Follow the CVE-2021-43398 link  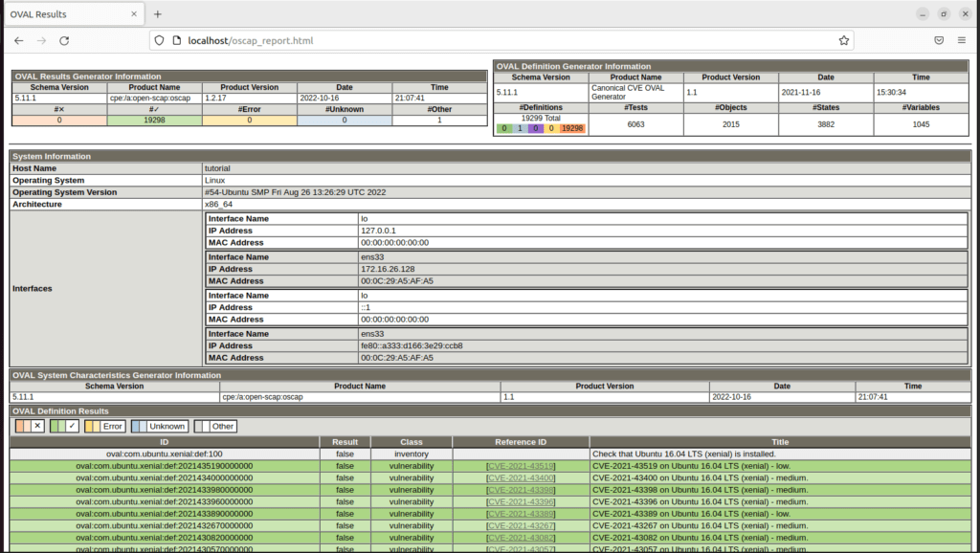coord(521,490)
